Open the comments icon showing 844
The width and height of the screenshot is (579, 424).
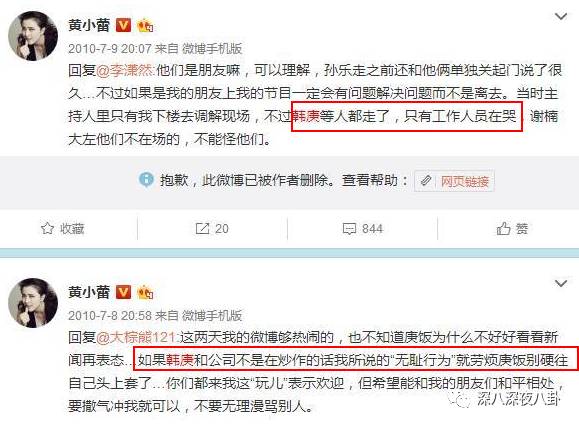[349, 229]
